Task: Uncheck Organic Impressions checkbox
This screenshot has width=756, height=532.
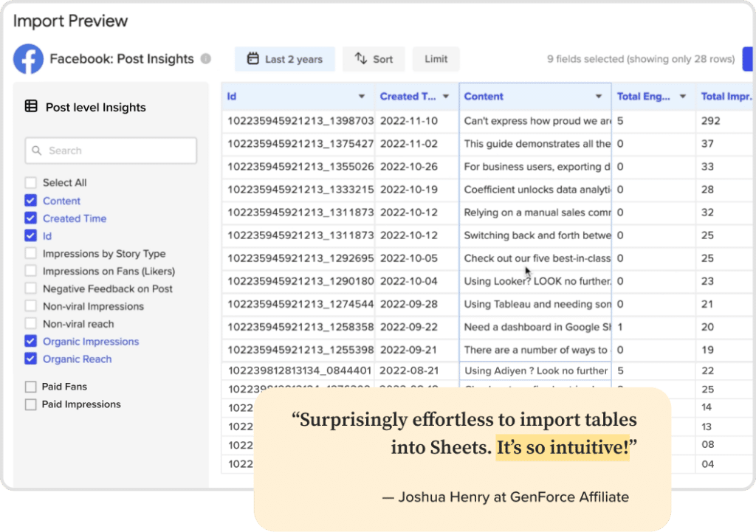Action: click(x=30, y=341)
